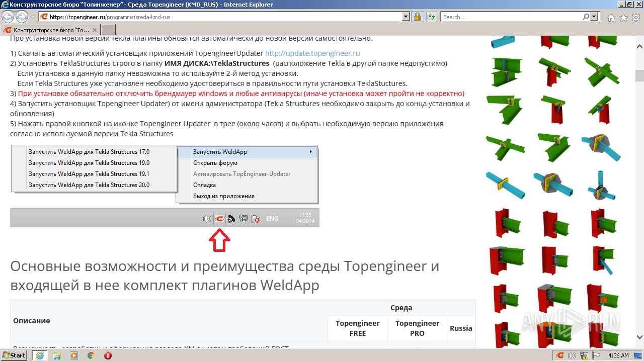This screenshot has height=362, width=644.
Task: Launch the media player taskbar icon
Action: click(74, 355)
